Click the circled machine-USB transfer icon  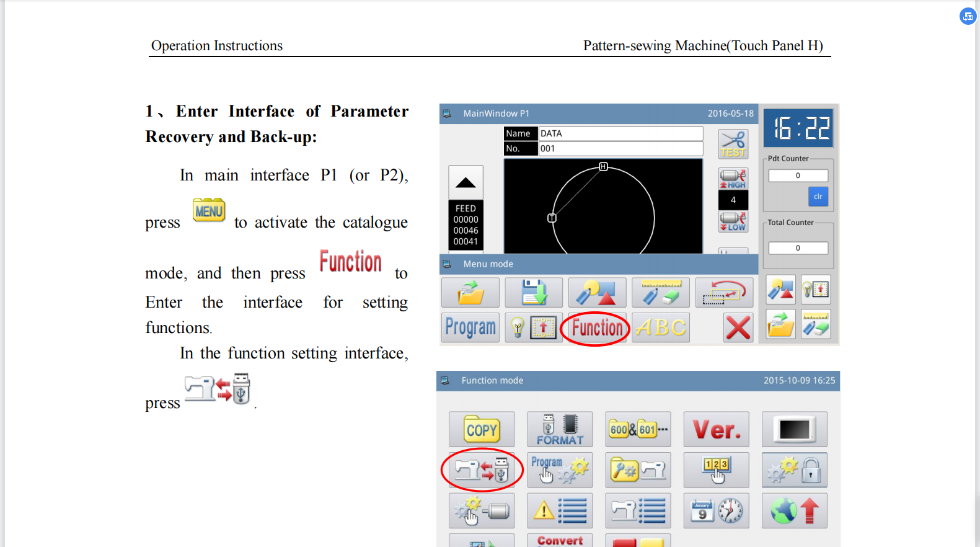(x=482, y=470)
